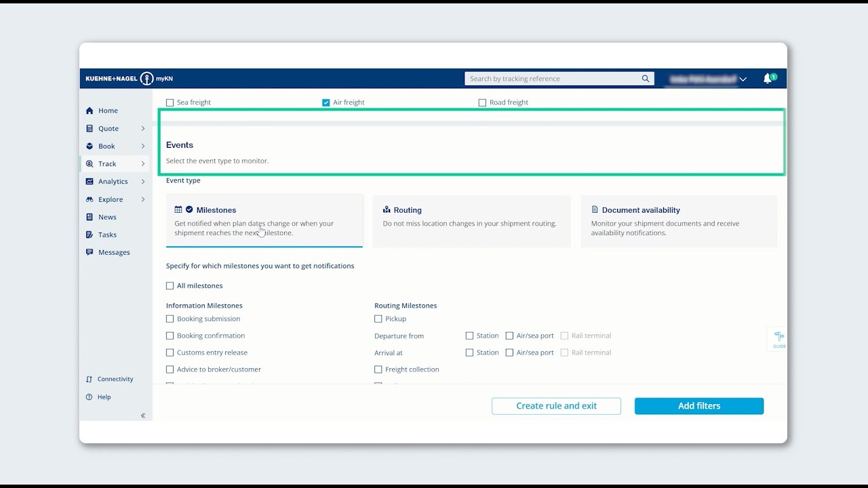Open News in the sidebar
868x488 pixels.
click(x=107, y=217)
